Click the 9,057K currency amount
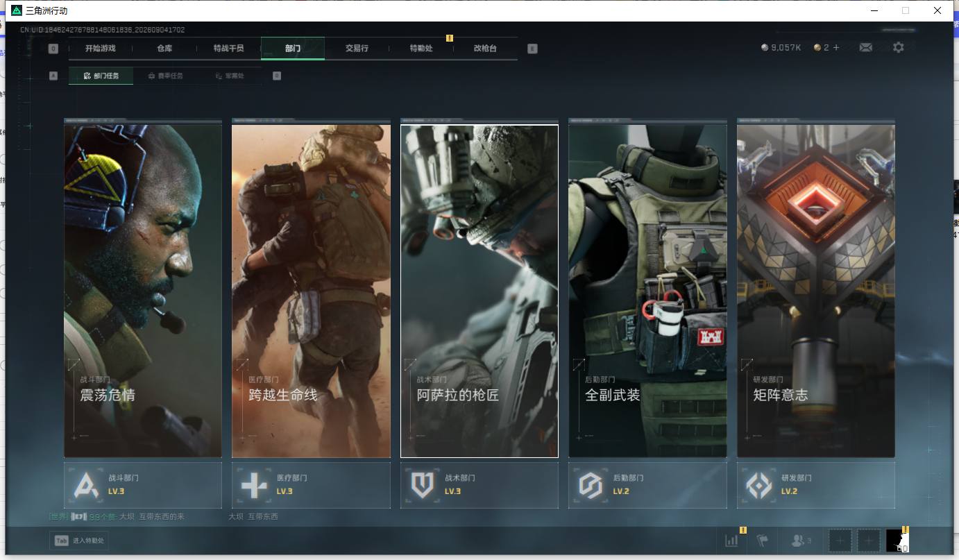 [x=786, y=48]
